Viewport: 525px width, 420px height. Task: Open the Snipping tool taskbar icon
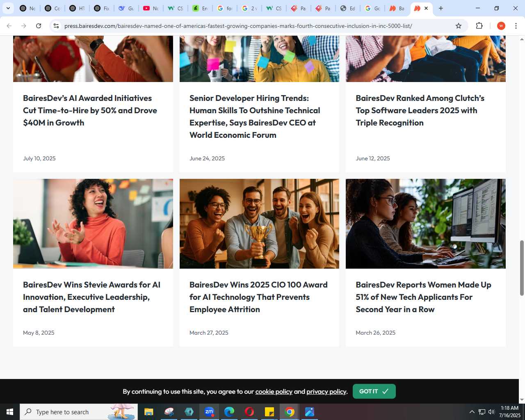(x=169, y=412)
